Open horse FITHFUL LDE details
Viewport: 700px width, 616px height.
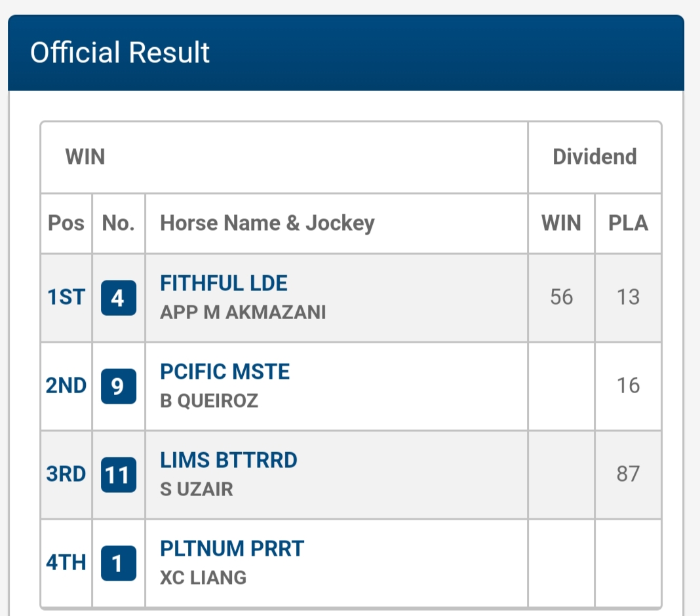[224, 283]
